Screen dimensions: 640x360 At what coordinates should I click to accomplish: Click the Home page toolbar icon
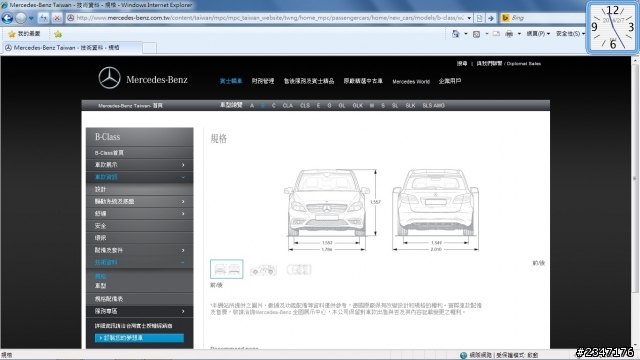tap(456, 34)
